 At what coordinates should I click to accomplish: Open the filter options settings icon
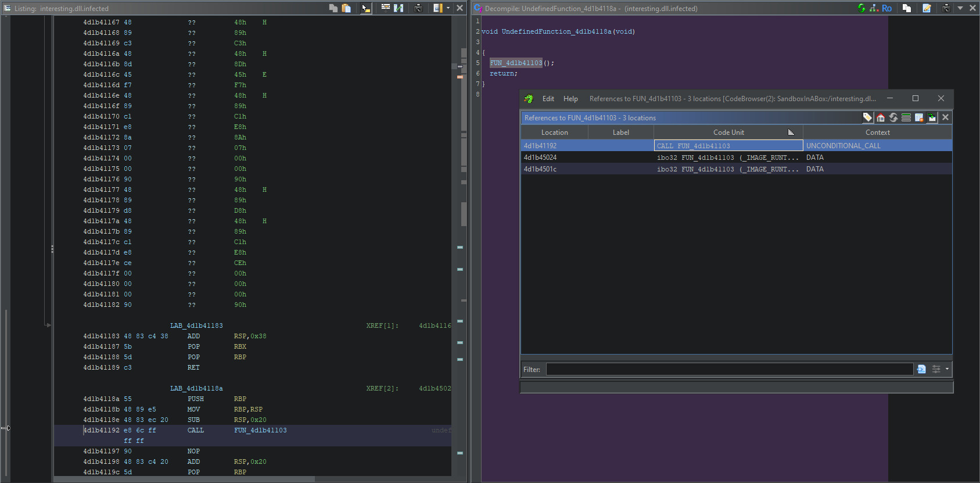936,369
